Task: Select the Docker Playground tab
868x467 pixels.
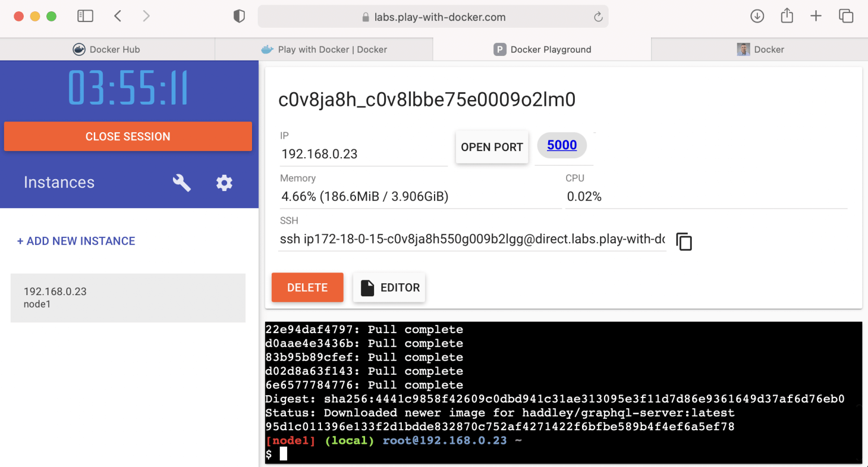Action: 542,49
